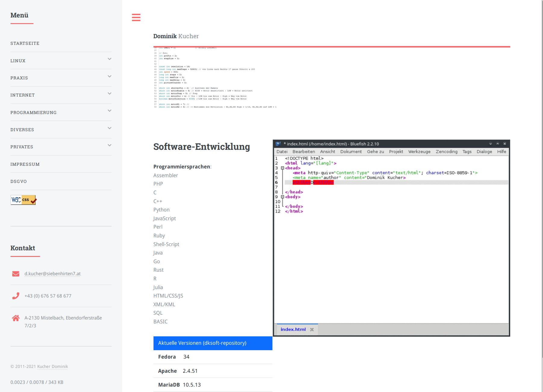The width and height of the screenshot is (543, 392).
Task: Click the Dominik Kucher header title
Action: point(176,36)
